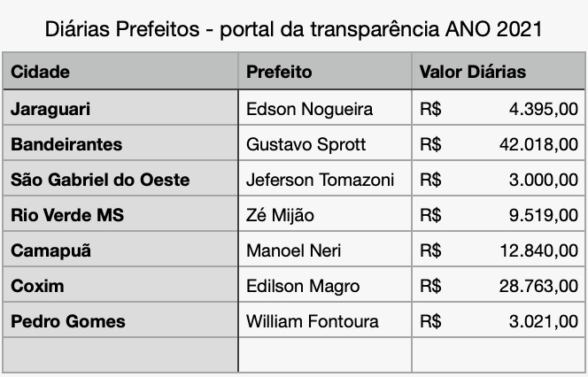Click the Prefeito column header

click(x=325, y=71)
